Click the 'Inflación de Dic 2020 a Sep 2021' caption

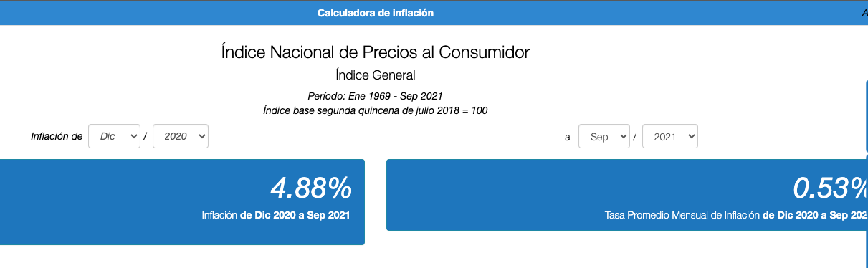click(276, 214)
